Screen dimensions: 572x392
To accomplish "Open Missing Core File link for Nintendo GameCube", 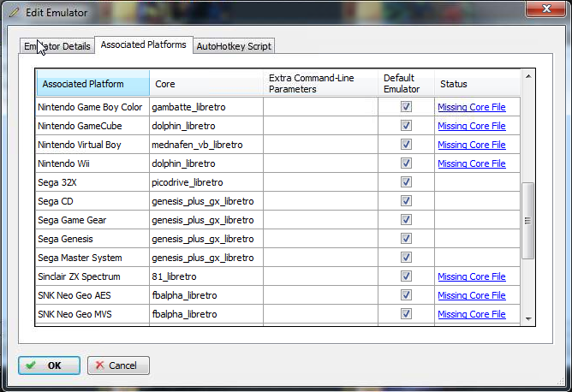I will click(x=472, y=126).
